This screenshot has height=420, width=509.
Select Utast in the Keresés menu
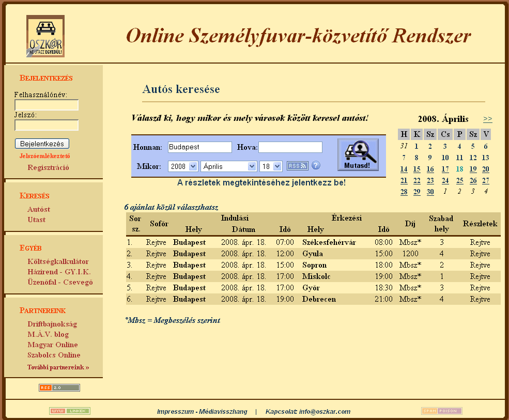tap(37, 220)
